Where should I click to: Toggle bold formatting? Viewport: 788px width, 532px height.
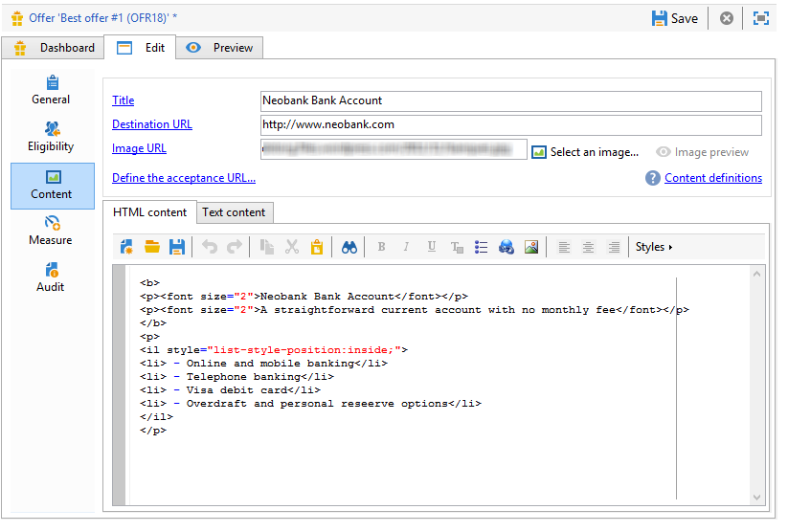point(381,247)
